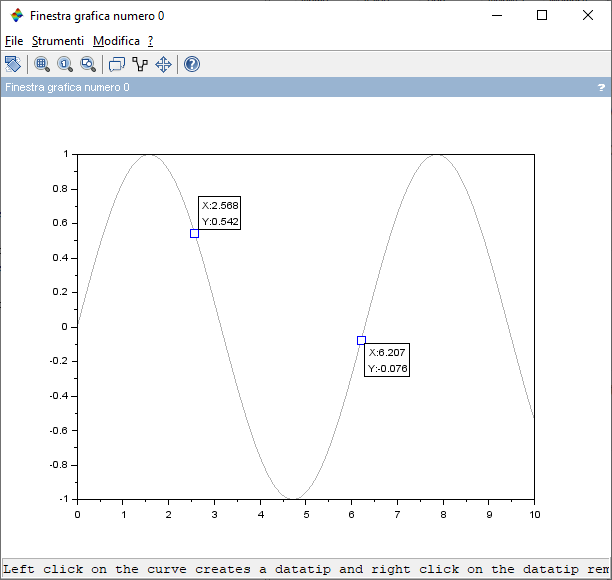Open the File menu
This screenshot has height=580, width=612.
tap(13, 41)
